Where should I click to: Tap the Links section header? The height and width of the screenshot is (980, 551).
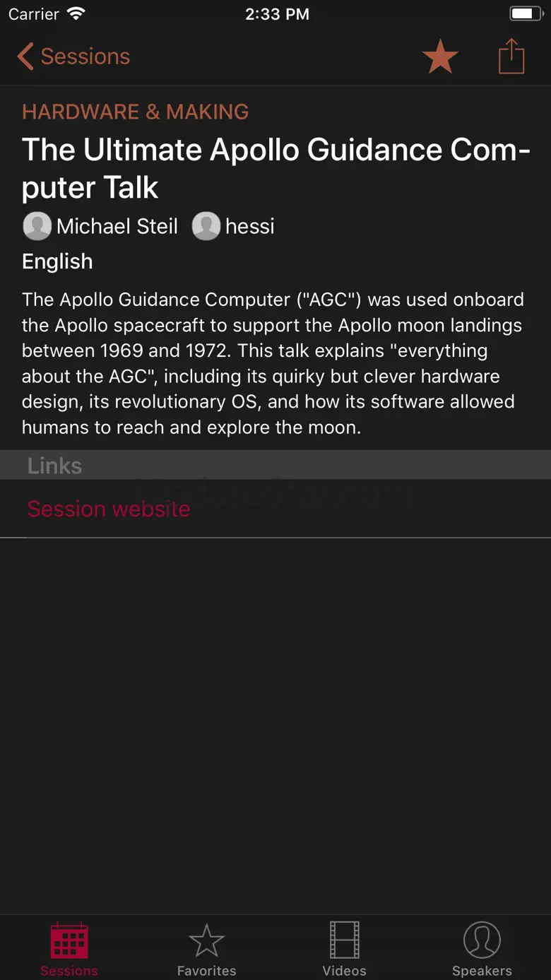tap(55, 466)
